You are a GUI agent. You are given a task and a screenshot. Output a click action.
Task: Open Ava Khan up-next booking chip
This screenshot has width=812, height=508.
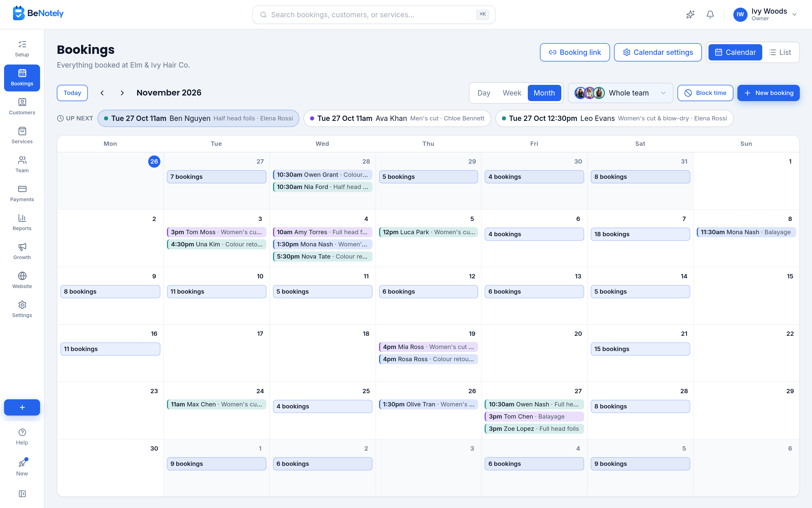point(397,118)
